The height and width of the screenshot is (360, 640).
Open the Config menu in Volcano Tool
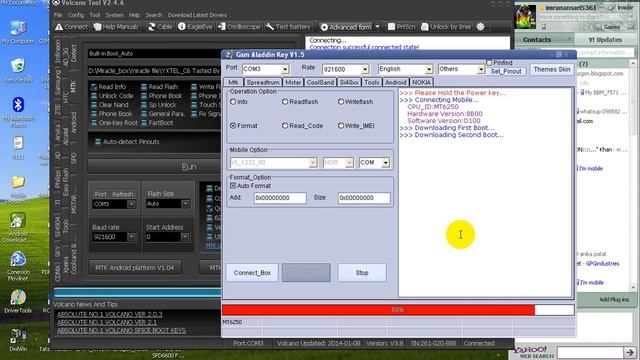coord(76,15)
